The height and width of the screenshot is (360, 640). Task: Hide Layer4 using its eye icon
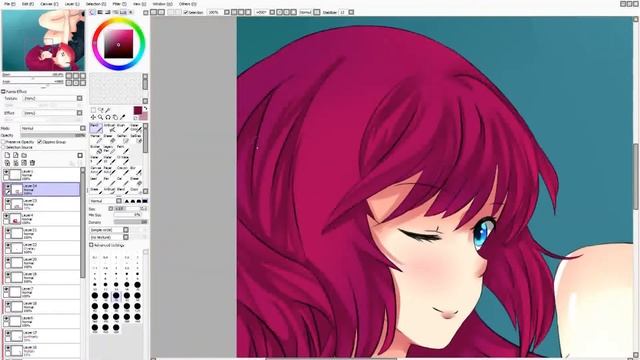click(x=6, y=216)
